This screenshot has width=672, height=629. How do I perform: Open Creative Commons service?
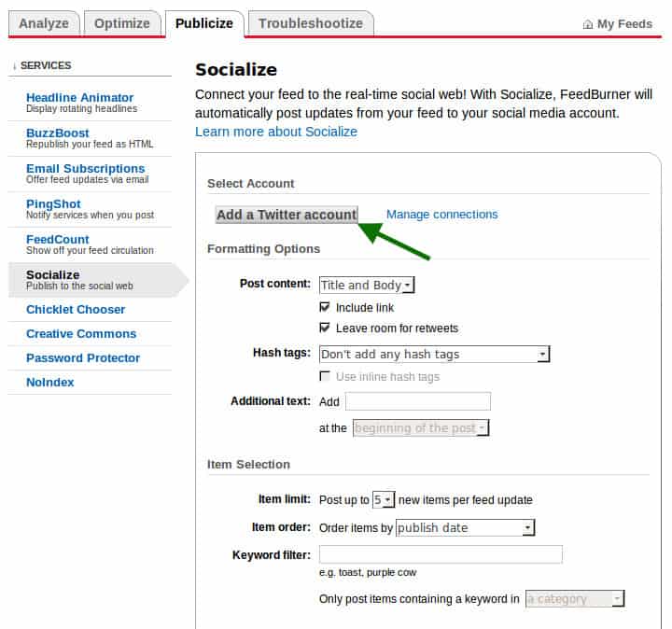81,334
